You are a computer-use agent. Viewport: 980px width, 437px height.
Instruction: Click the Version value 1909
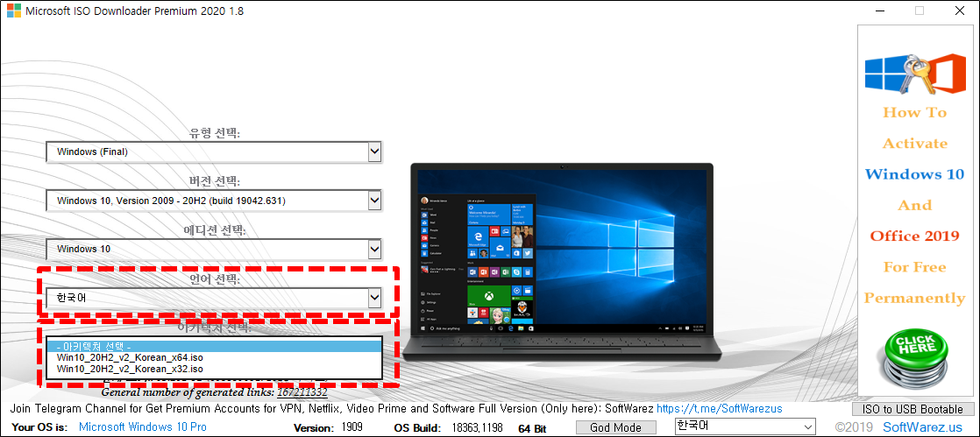[x=352, y=428]
